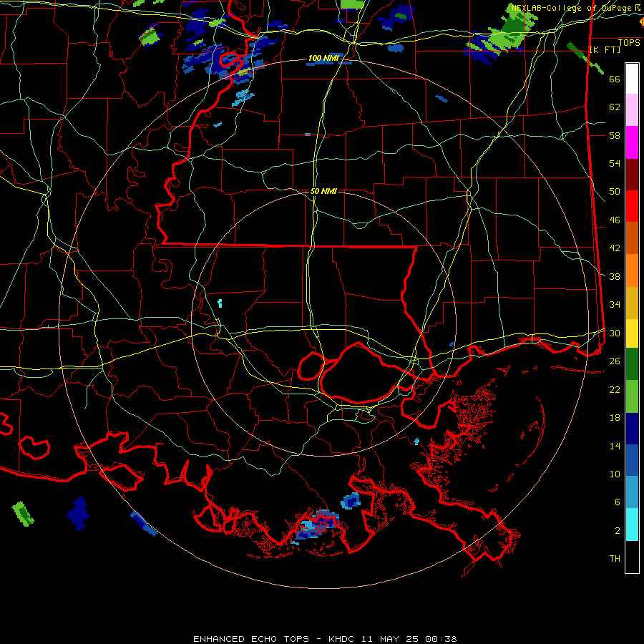Click the dark orange legend swatch
The image size is (644, 644).
(x=632, y=238)
